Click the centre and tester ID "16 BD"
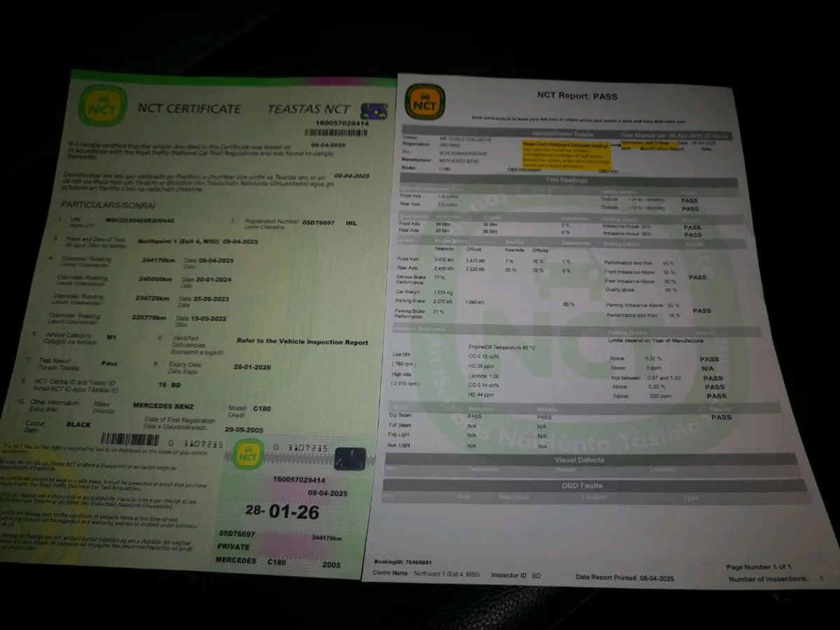Viewport: 840px width, 630px height. (x=170, y=385)
